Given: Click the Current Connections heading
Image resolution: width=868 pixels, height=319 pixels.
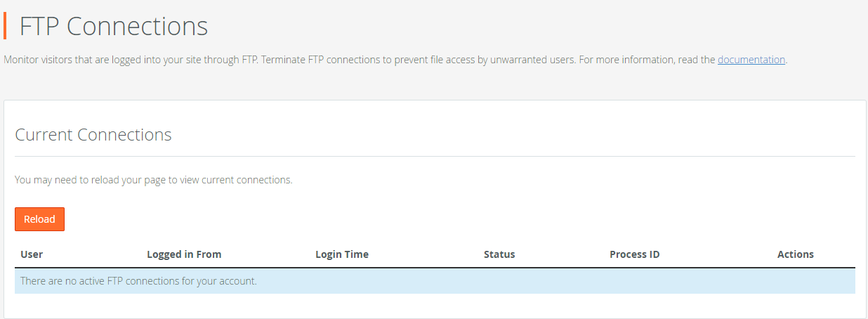Looking at the screenshot, I should coord(93,135).
